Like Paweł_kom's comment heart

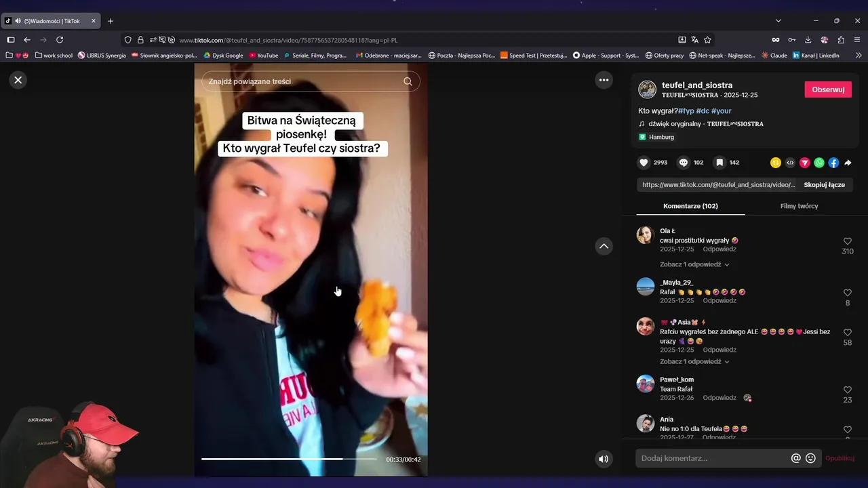click(x=847, y=390)
